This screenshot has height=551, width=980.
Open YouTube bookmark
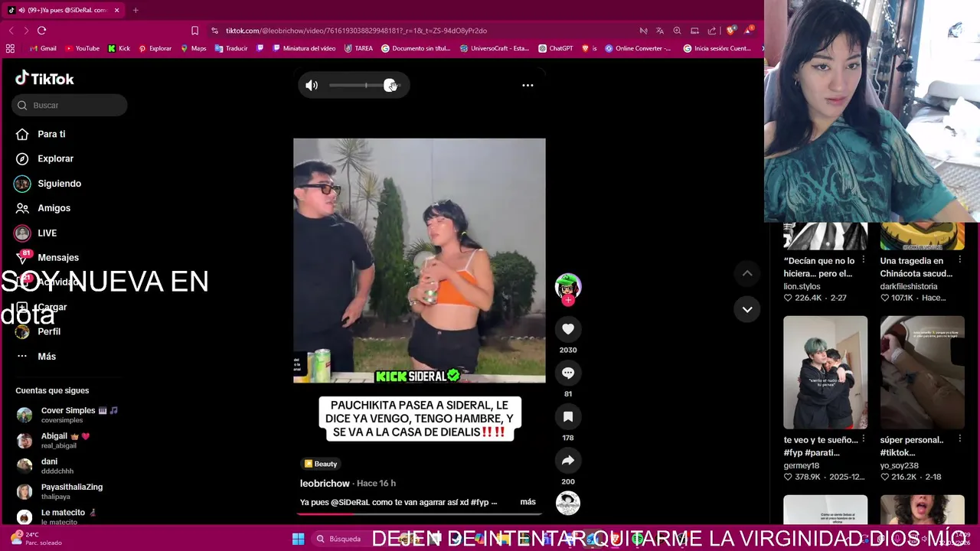[82, 48]
